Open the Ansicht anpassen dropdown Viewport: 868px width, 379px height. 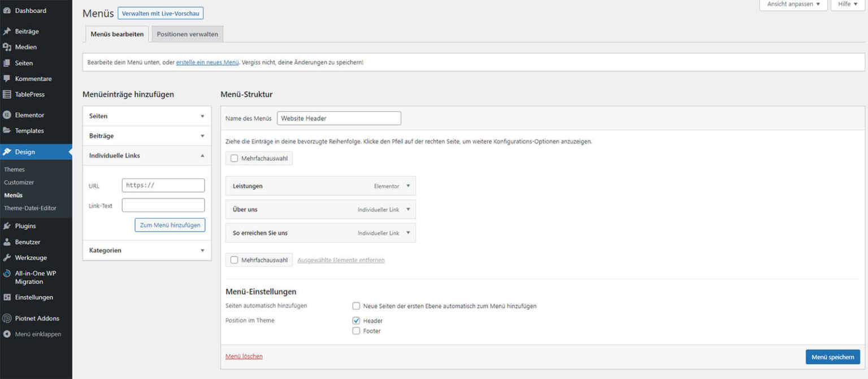793,4
